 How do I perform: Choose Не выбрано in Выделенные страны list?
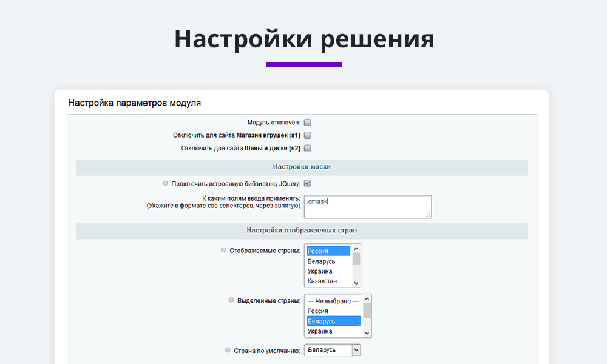tap(334, 301)
